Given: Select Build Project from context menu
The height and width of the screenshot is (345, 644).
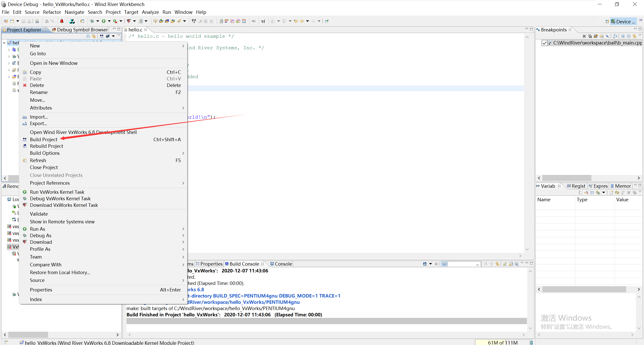Looking at the screenshot, I should [x=44, y=139].
